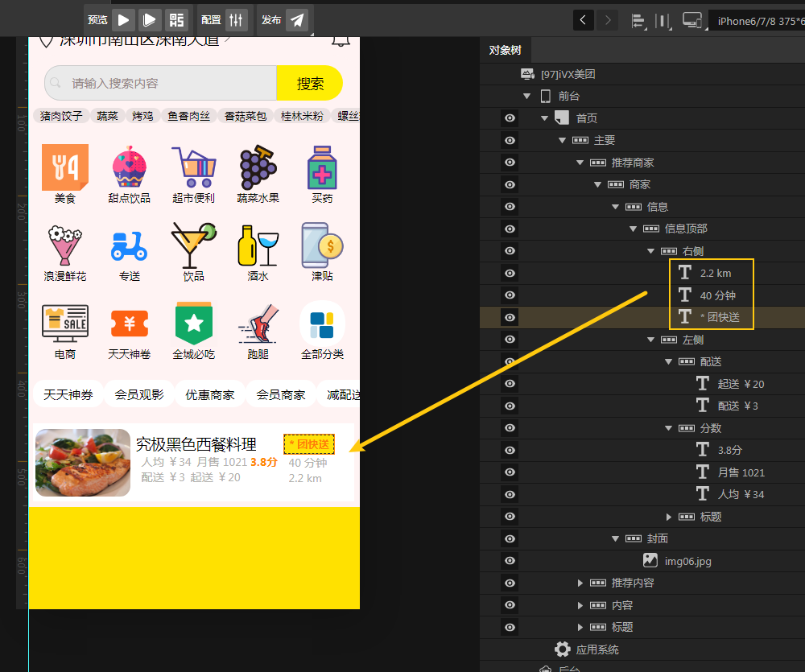This screenshot has width=805, height=672.
Task: Start preview with the play icon
Action: pos(122,19)
